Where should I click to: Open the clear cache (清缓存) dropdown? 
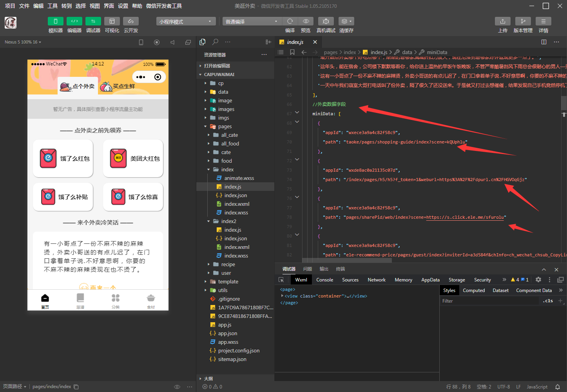(x=346, y=21)
